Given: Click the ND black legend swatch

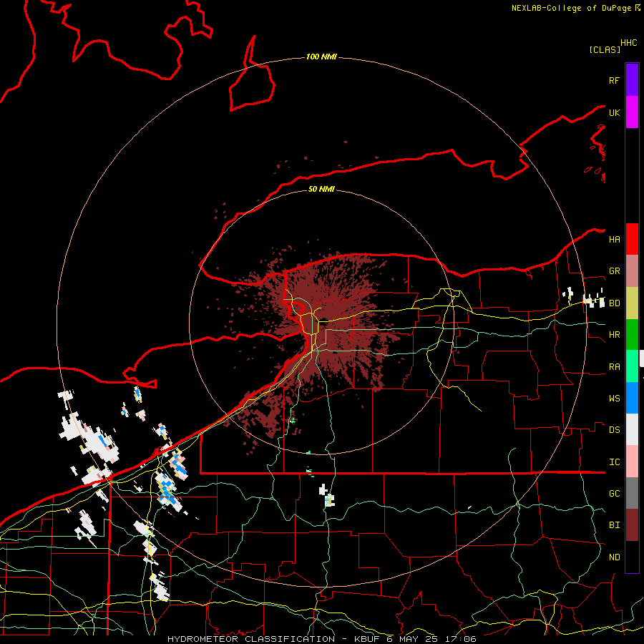Looking at the screenshot, I should (x=632, y=557).
